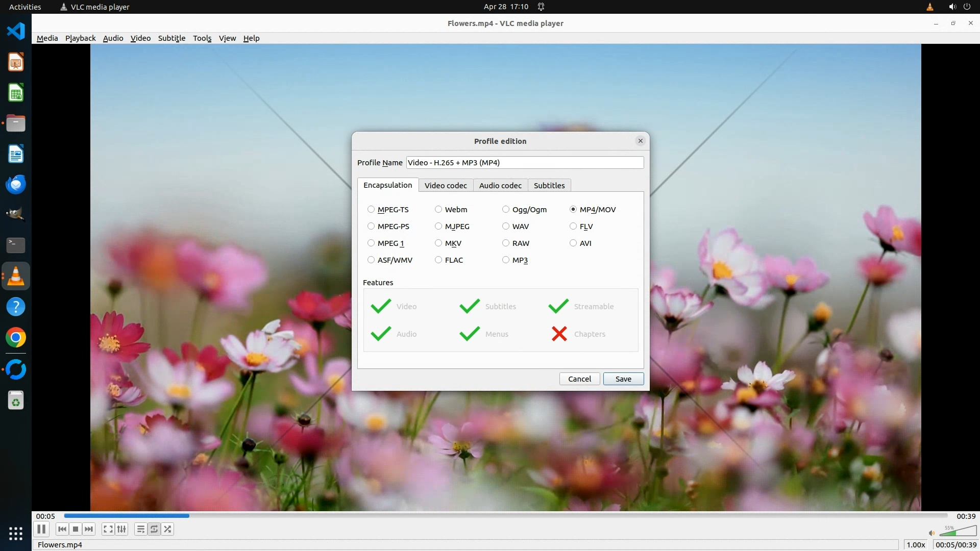This screenshot has height=551, width=980.
Task: Skip to next media track
Action: [x=89, y=529]
